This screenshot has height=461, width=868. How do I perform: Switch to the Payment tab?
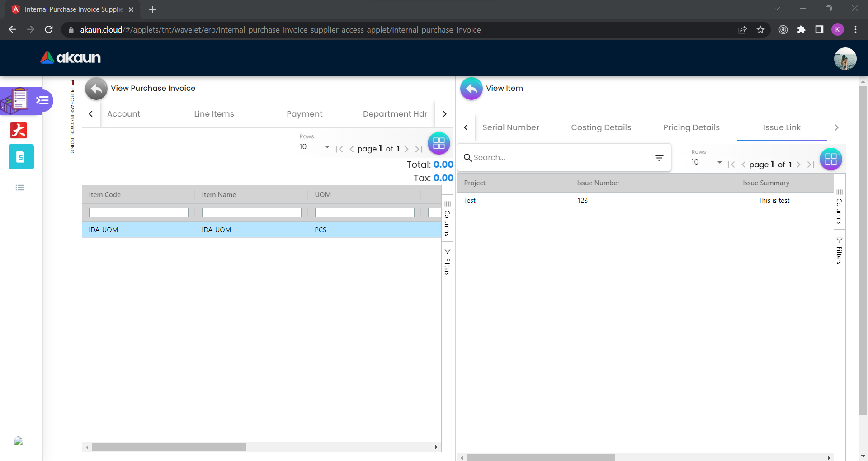point(304,114)
